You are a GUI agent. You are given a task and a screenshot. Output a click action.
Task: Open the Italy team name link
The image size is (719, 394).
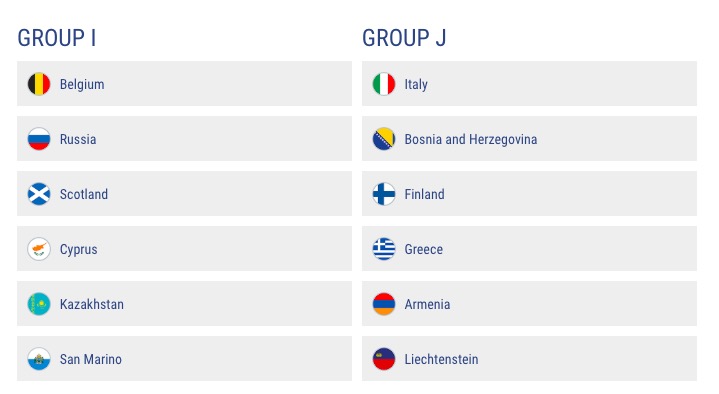(416, 84)
